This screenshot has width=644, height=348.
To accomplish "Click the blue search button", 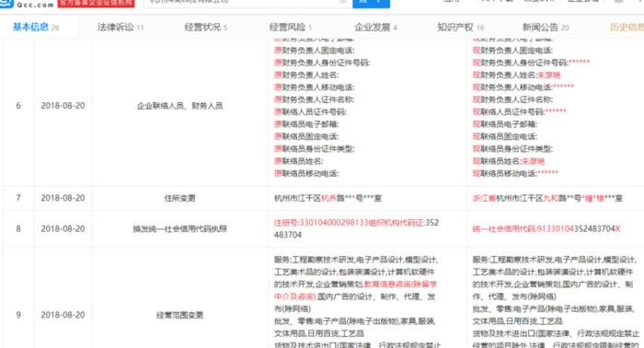I will [371, 4].
